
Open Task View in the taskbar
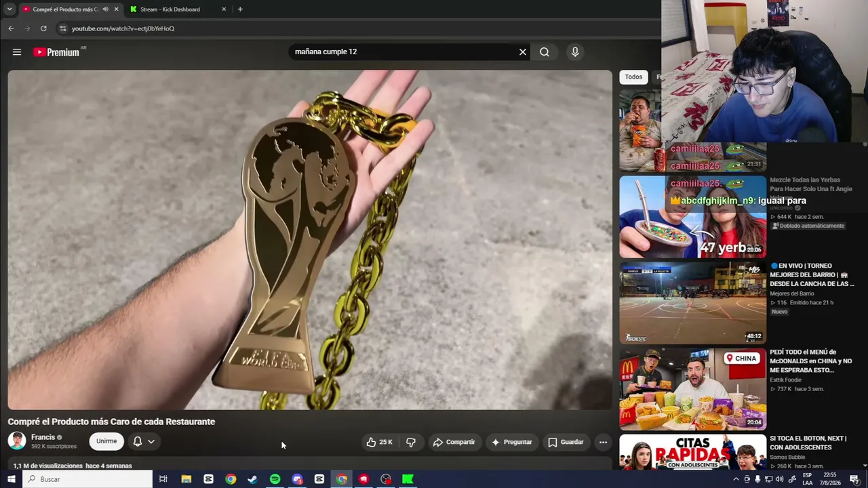click(x=163, y=479)
